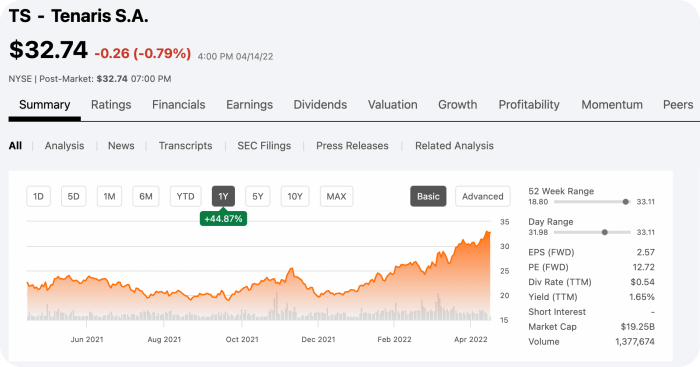Select the 5Y chart range
Screen dimensions: 700x367
[258, 196]
